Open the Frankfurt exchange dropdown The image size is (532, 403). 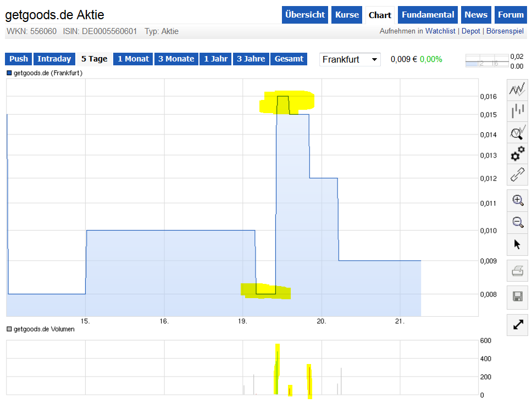point(350,59)
